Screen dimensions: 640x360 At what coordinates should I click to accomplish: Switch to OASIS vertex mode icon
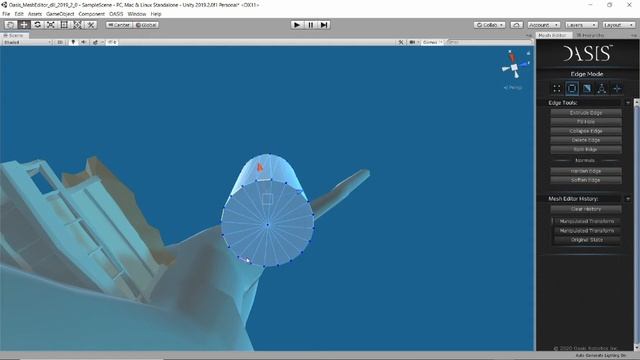tap(557, 88)
